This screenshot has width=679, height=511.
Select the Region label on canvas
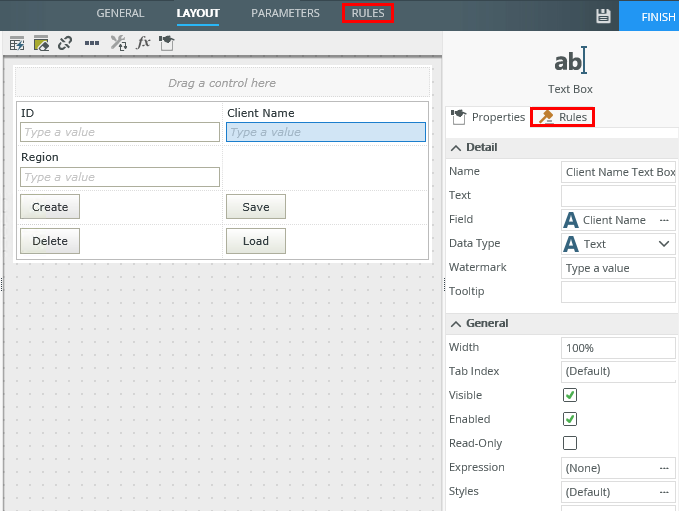40,157
